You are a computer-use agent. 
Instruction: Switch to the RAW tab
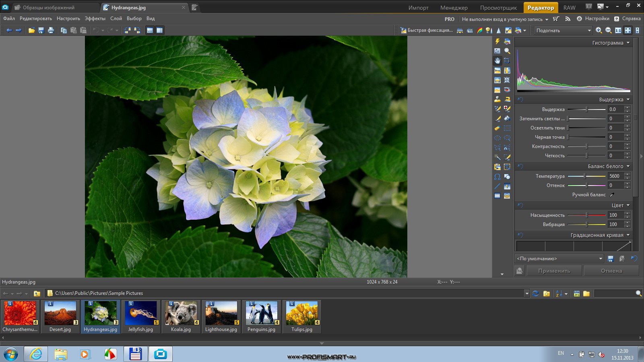(x=570, y=7)
